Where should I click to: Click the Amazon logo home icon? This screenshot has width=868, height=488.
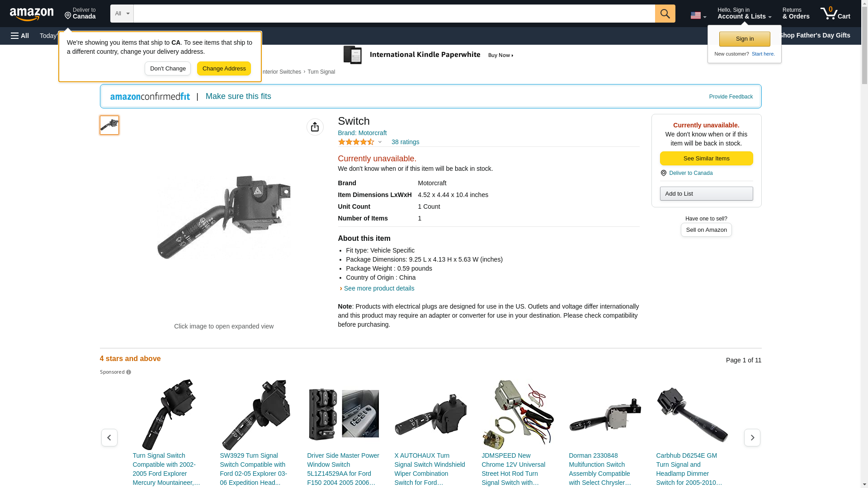pos(32,14)
